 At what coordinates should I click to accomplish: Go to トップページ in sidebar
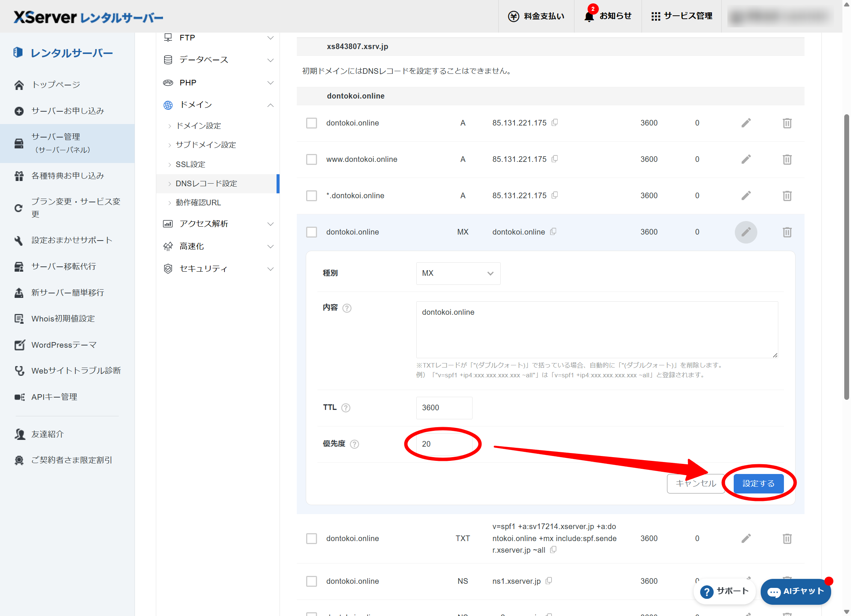point(55,85)
